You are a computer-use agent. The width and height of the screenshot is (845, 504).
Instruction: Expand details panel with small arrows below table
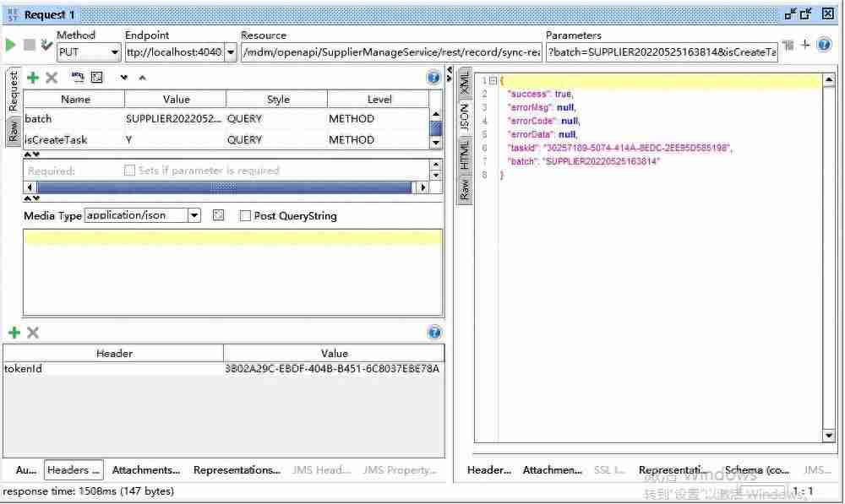click(32, 154)
